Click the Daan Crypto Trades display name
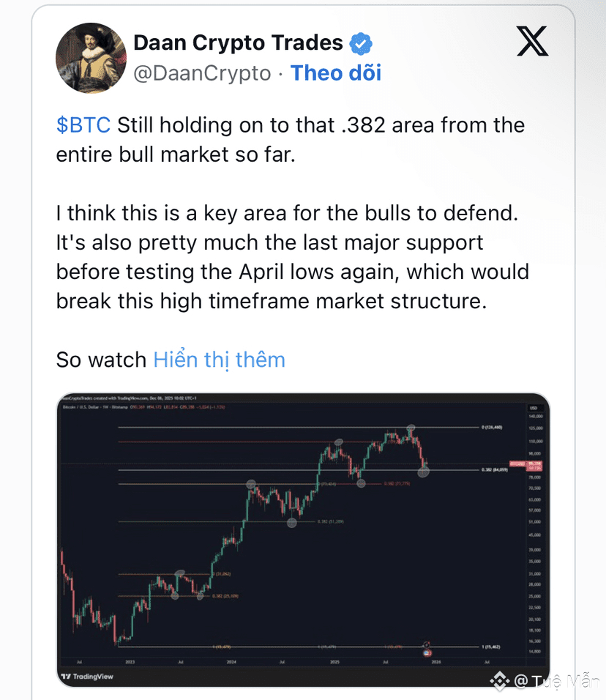The width and height of the screenshot is (606, 700). click(238, 43)
